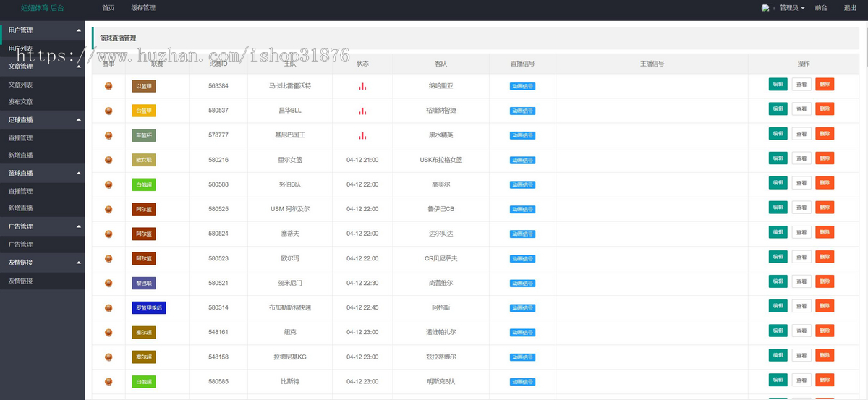This screenshot has width=868, height=400.
Task: Collapse the 友情链接 sidebar section header
Action: click(43, 262)
